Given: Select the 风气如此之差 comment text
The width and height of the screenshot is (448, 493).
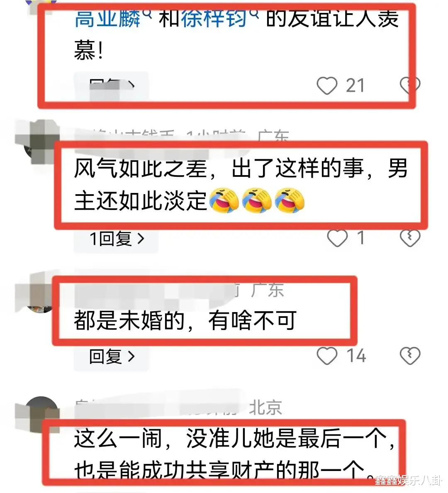Looking at the screenshot, I should point(241,185).
